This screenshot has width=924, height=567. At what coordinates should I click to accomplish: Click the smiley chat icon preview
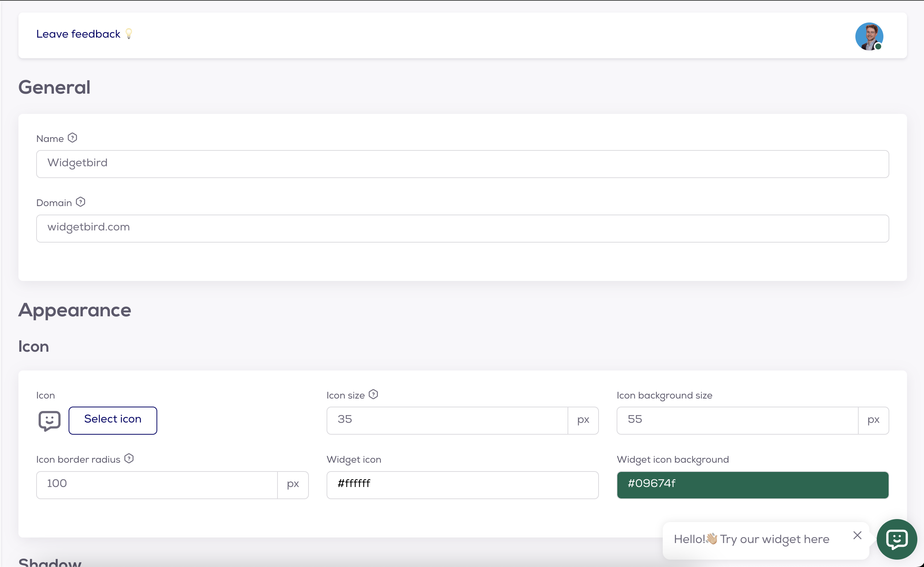point(49,420)
